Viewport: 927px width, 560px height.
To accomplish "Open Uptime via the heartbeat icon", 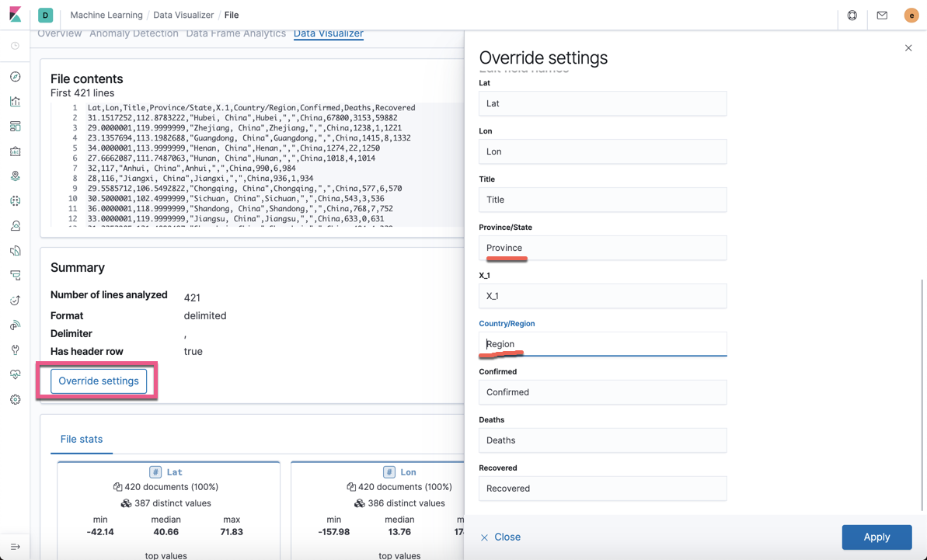I will pos(16,375).
